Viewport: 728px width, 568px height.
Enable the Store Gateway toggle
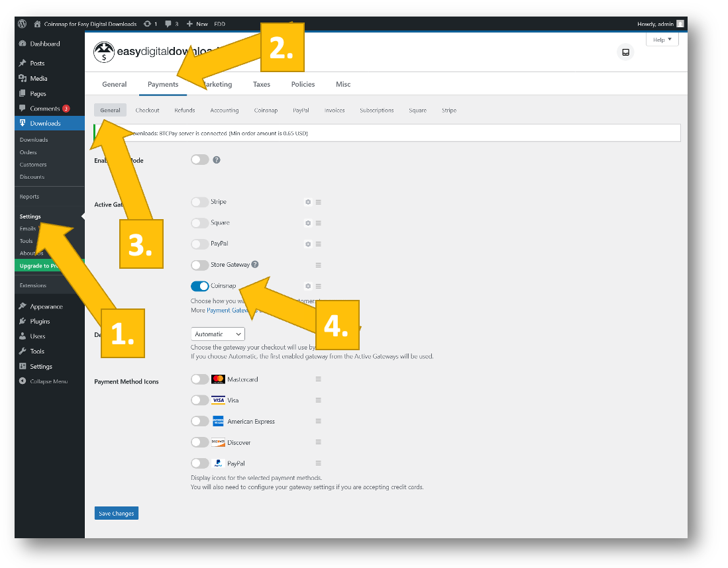pyautogui.click(x=199, y=265)
